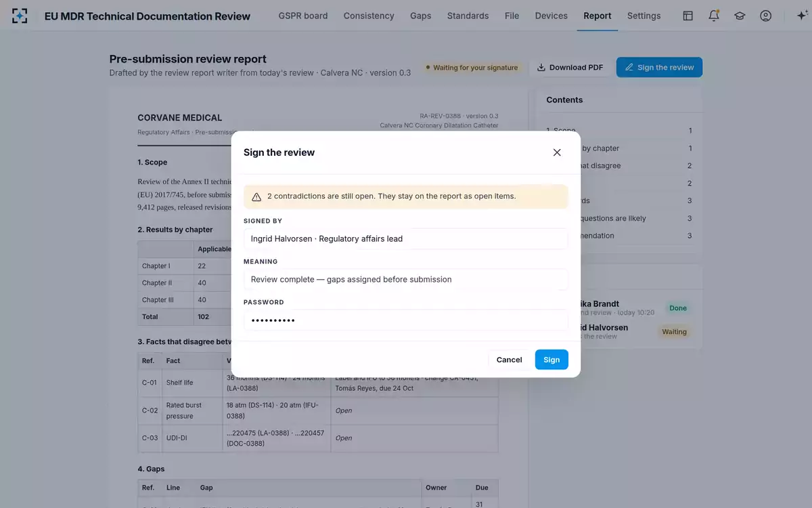812x508 pixels.
Task: Click the C-02 reference cell
Action: [x=150, y=410]
